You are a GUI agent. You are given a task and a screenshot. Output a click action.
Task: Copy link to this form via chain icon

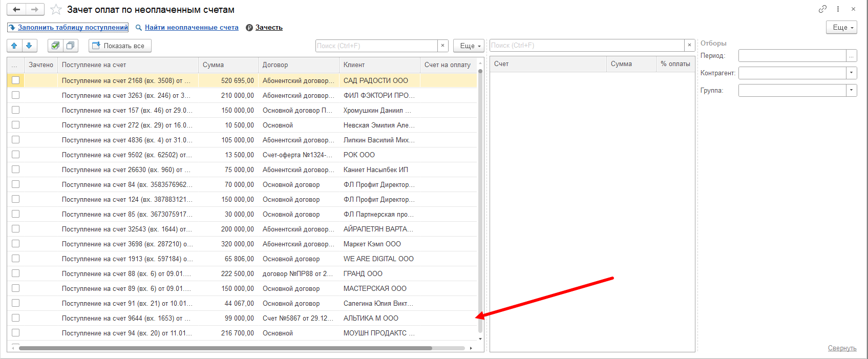[x=822, y=9]
